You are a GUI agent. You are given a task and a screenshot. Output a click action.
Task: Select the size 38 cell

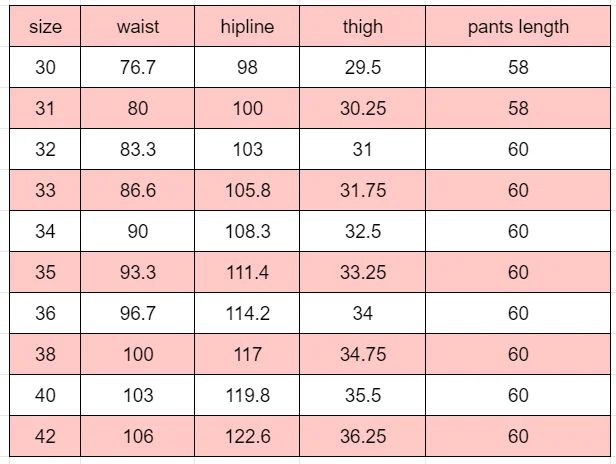click(x=45, y=355)
